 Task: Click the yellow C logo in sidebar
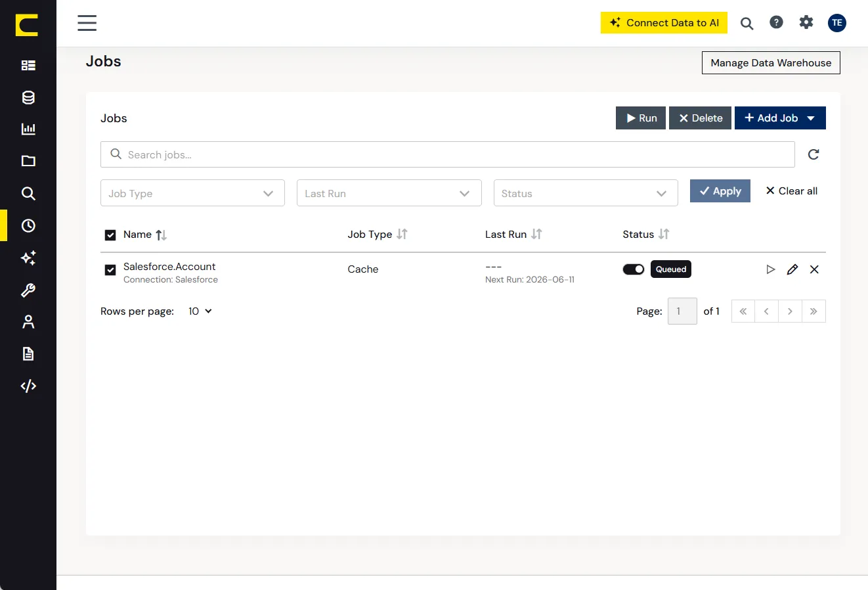click(27, 24)
